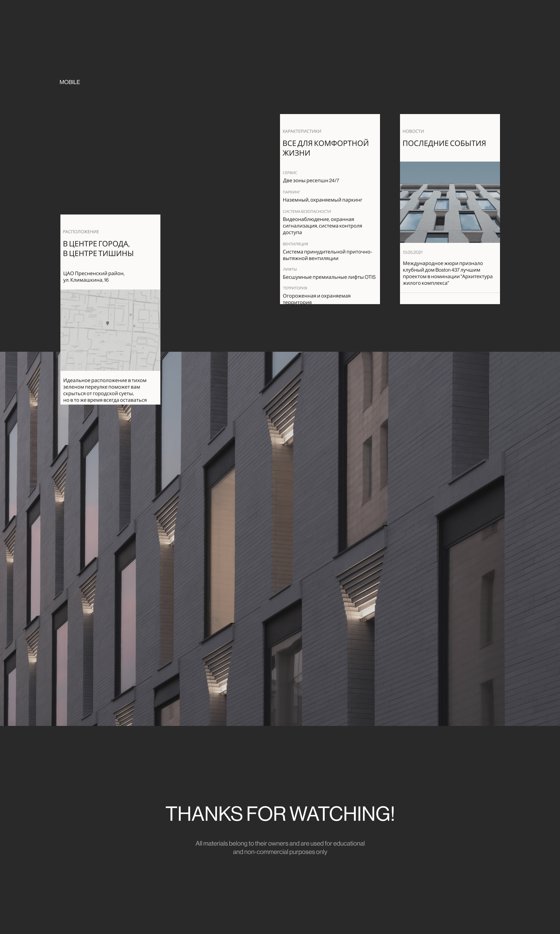Screen dimensions: 560x934
Task: Click the ventilation system description
Action: [327, 255]
